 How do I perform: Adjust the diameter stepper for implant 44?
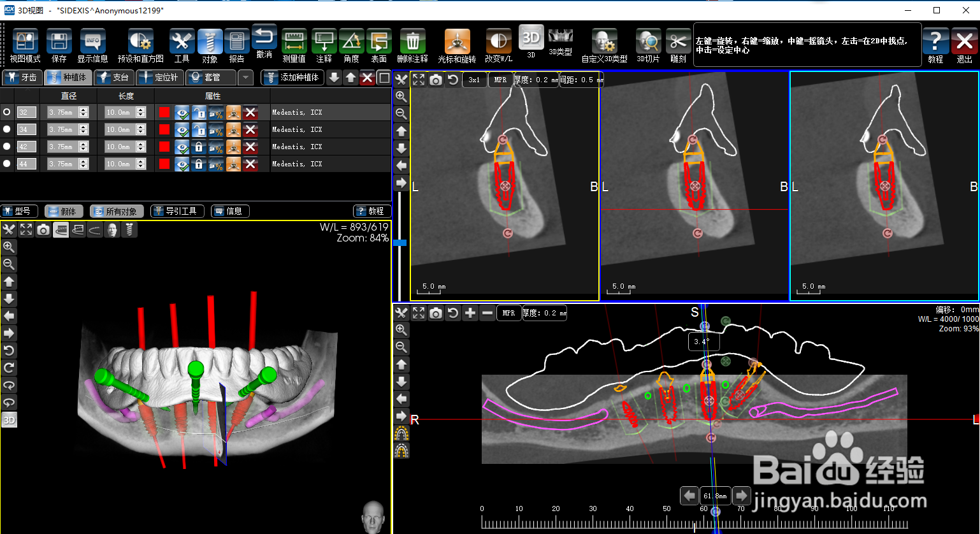(x=83, y=164)
